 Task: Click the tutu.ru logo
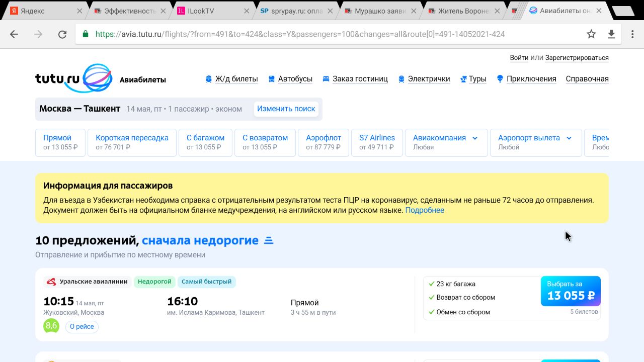[73, 78]
